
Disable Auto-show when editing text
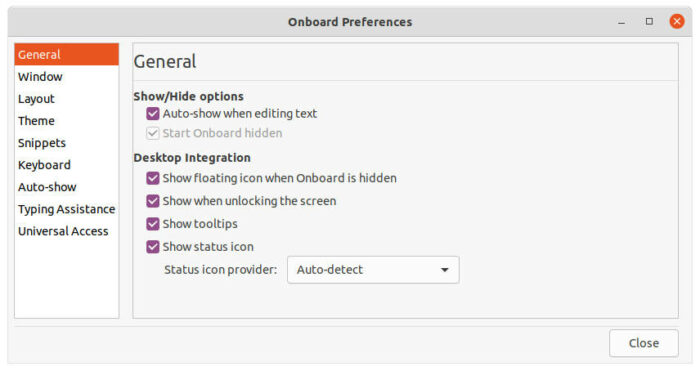[153, 114]
